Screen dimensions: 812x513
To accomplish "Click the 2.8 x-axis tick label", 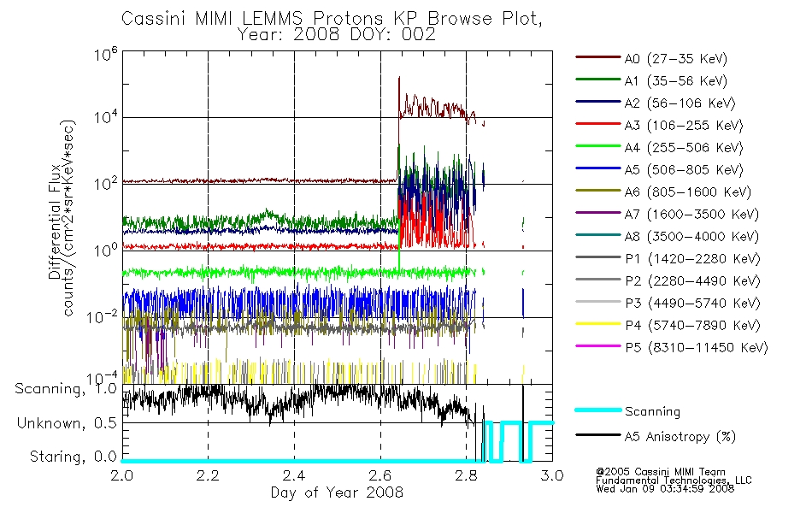I will click(x=467, y=475).
